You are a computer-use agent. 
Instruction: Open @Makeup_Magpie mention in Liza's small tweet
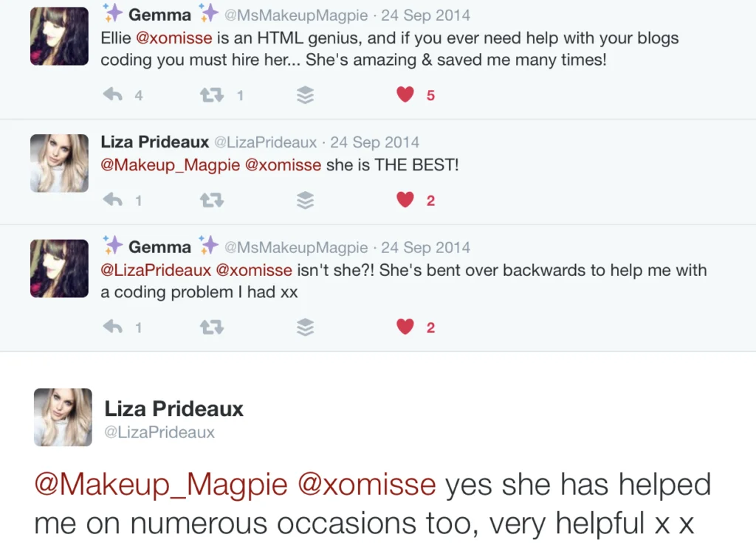click(x=171, y=165)
